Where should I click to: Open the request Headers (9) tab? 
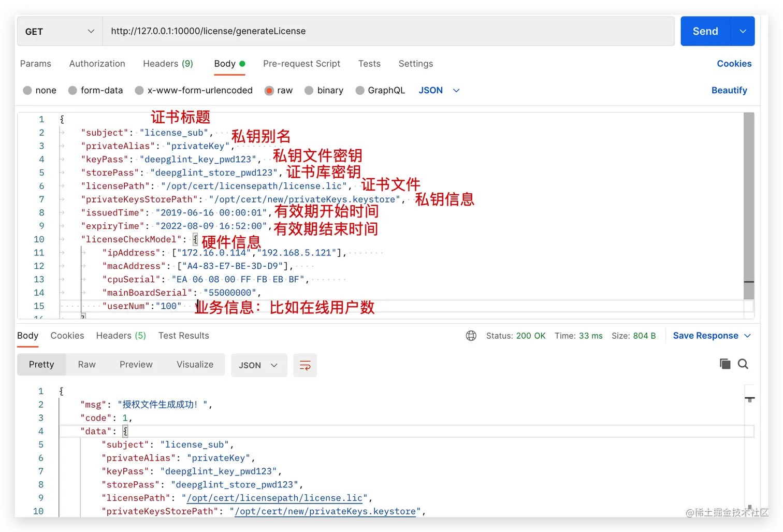[168, 64]
